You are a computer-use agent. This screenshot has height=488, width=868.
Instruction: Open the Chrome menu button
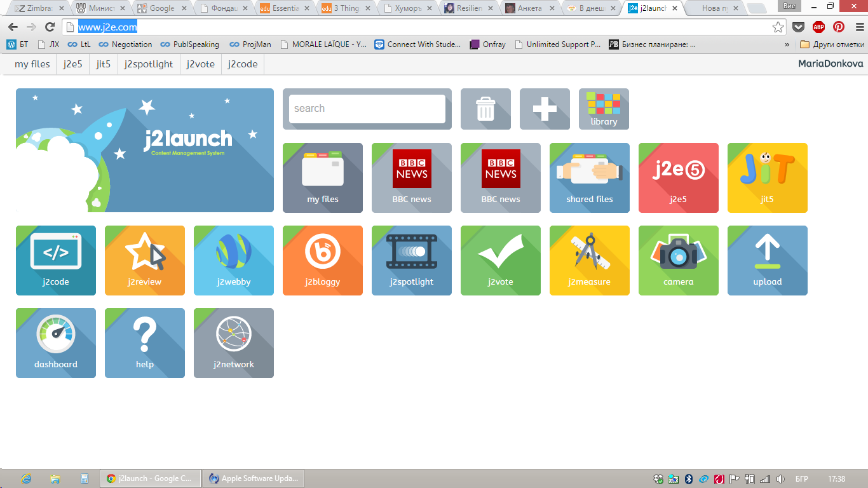[x=858, y=27]
